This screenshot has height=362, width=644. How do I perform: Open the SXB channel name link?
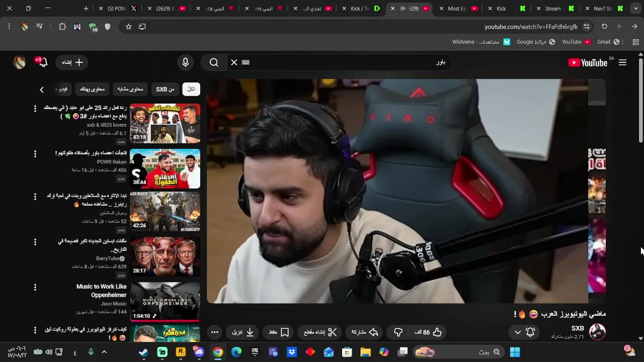coord(578,328)
